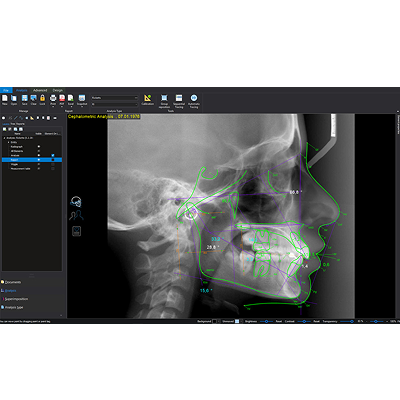Open the Snapshot dropdown arrow
Viewport: 400px width, 400px height.
(x=82, y=107)
